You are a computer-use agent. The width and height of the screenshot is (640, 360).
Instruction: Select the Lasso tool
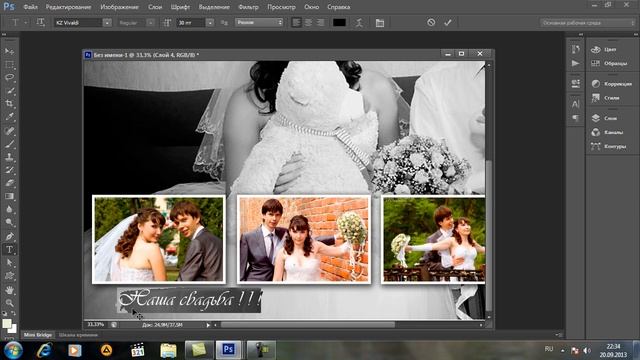(x=9, y=78)
